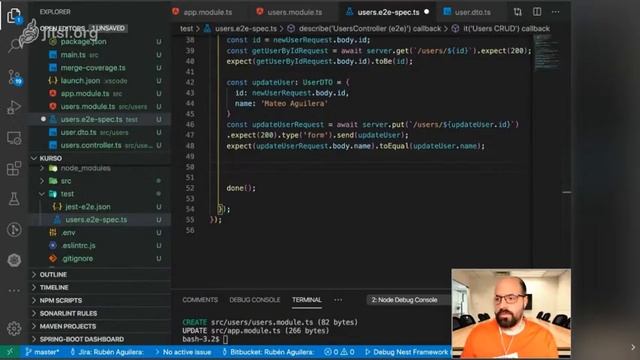
Task: Select the Terminal panel tab
Action: point(307,300)
